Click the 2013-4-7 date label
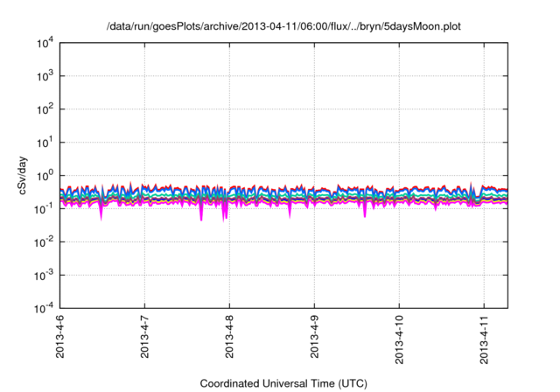Viewport: 560px width, 392px height. tap(144, 336)
